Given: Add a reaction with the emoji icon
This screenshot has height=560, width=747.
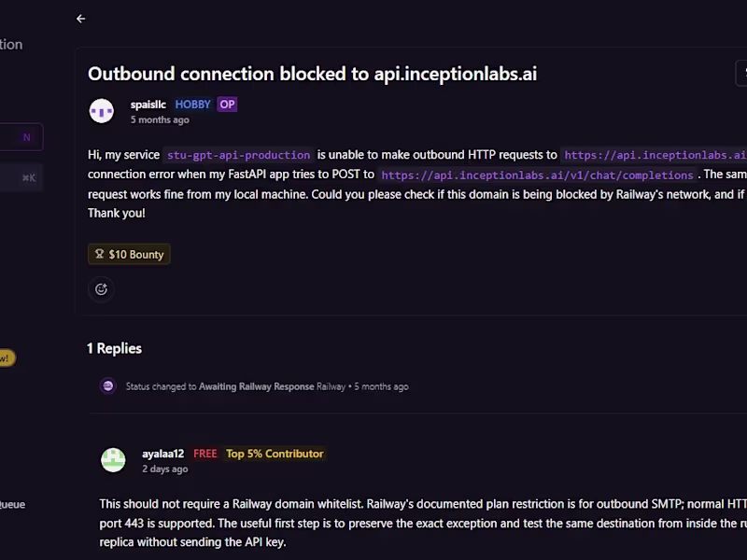Looking at the screenshot, I should 101,289.
